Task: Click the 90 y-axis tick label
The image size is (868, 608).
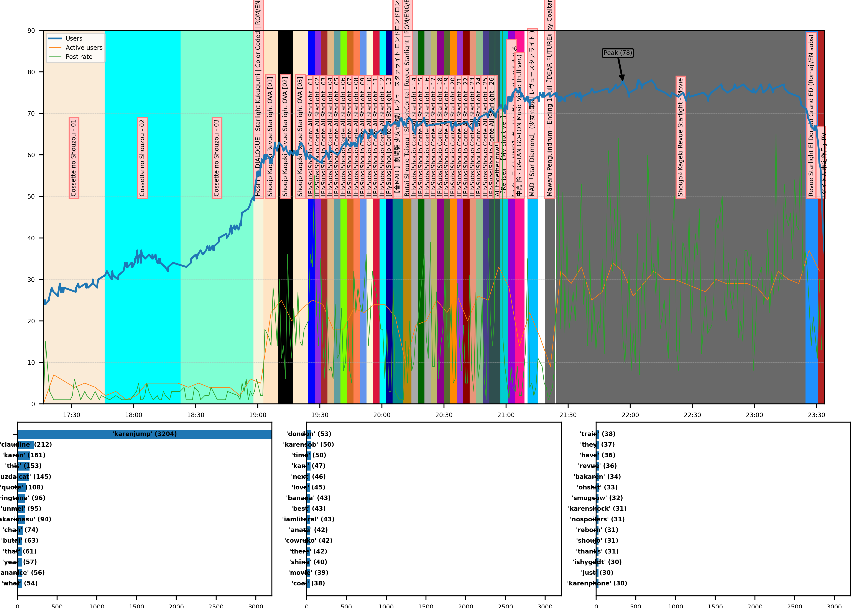Action: [31, 31]
